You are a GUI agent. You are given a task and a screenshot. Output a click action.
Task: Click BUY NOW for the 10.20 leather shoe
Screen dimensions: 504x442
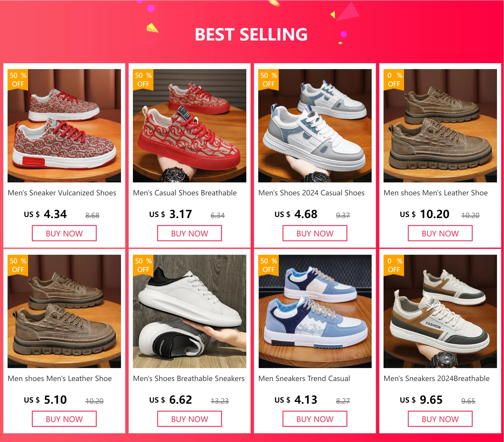click(440, 233)
